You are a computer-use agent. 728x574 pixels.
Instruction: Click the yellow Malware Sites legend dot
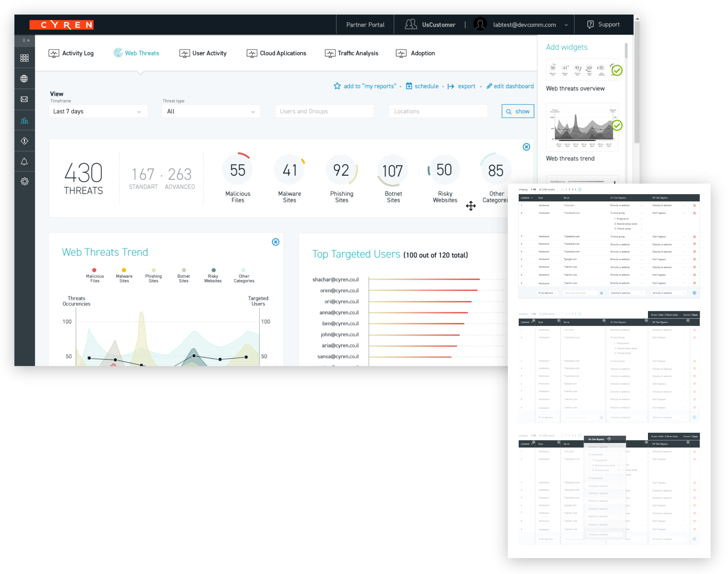[x=124, y=270]
